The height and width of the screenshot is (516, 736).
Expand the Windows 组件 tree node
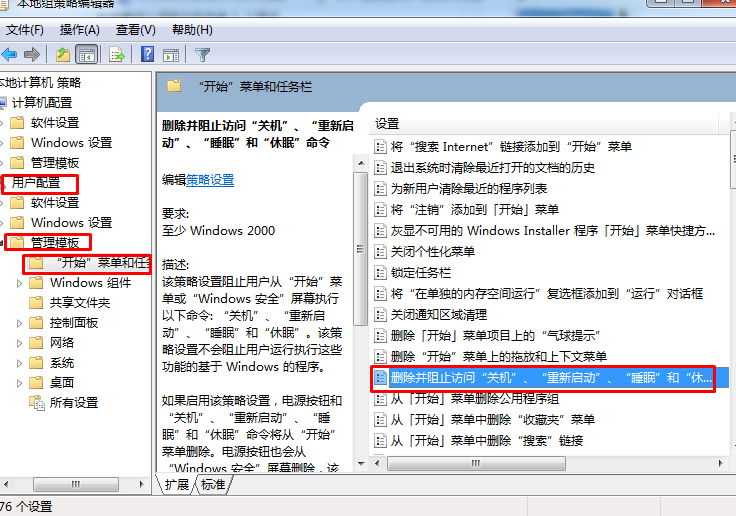click(19, 283)
